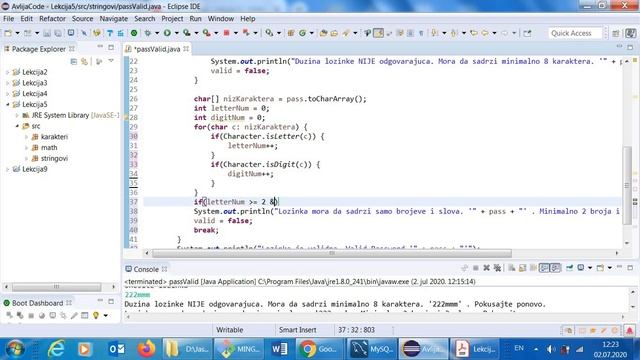Toggle Mark Occurrences in the toolbar
This screenshot has height=360, width=640.
(378, 33)
